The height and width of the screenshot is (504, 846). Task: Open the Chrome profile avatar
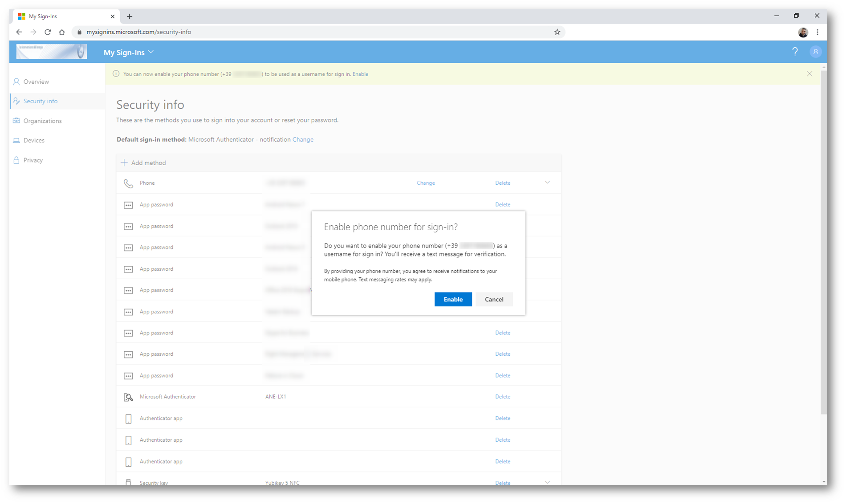point(803,32)
